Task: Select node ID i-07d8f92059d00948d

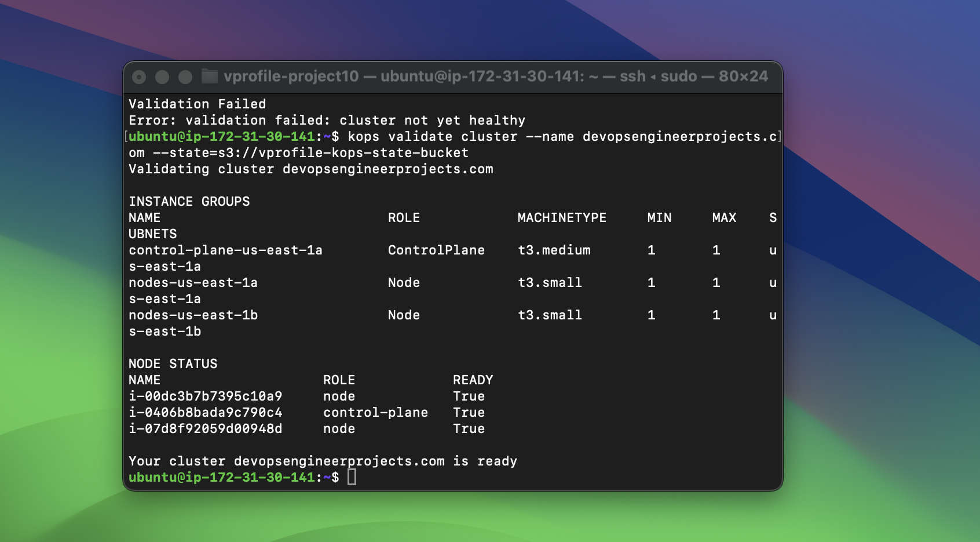Action: coord(206,428)
